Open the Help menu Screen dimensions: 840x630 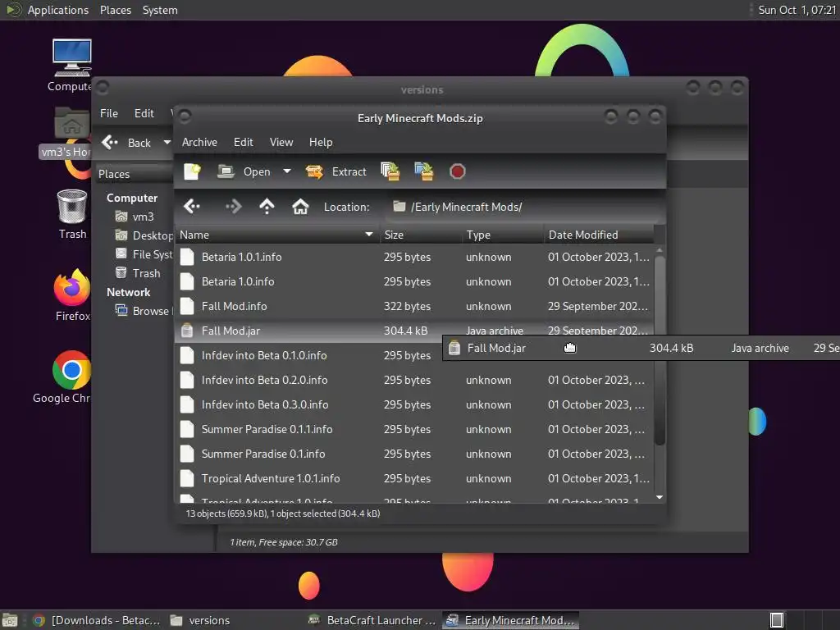[321, 142]
